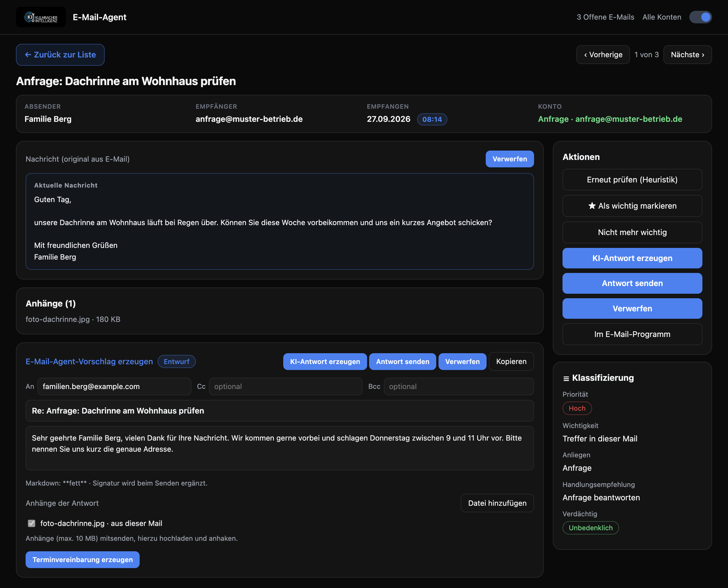The image size is (728, 588).
Task: Click the 1 von 3 page indicator
Action: tap(646, 55)
